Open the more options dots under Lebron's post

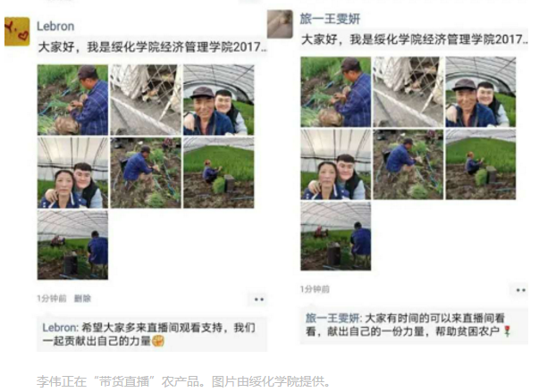click(259, 299)
